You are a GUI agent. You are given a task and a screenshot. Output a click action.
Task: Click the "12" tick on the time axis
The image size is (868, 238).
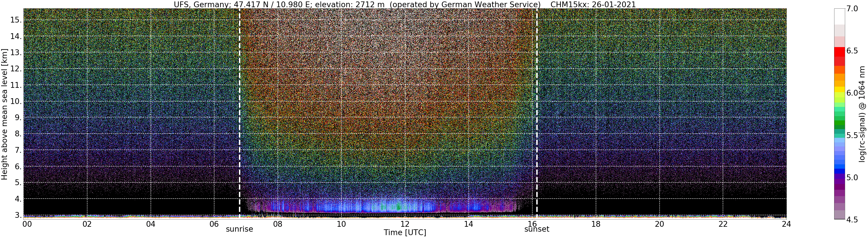click(405, 224)
